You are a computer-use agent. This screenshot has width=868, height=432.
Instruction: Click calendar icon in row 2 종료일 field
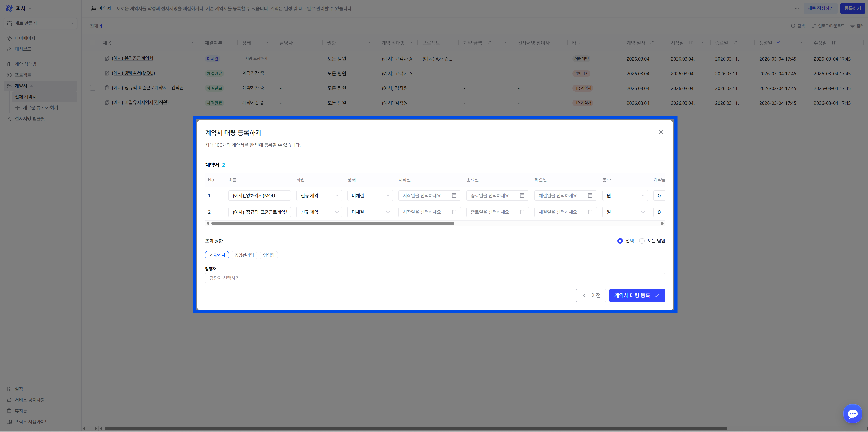[x=522, y=212]
